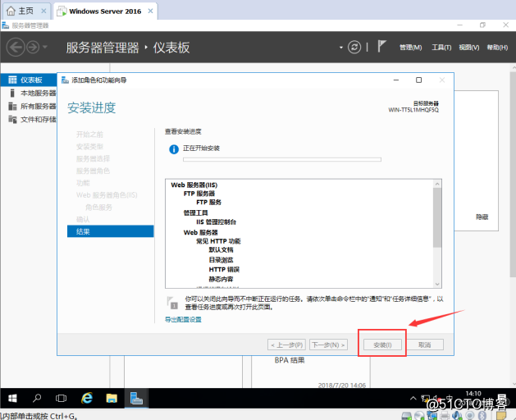Click the 确认 wizard step
This screenshot has width=516, height=420.
(x=83, y=220)
